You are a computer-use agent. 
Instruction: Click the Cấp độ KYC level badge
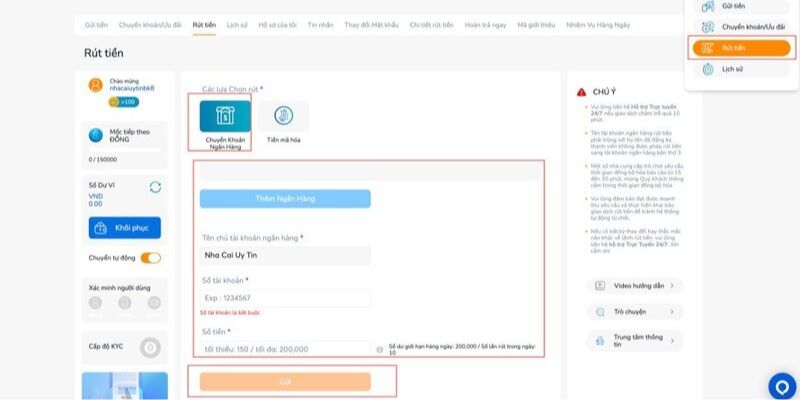click(x=150, y=348)
